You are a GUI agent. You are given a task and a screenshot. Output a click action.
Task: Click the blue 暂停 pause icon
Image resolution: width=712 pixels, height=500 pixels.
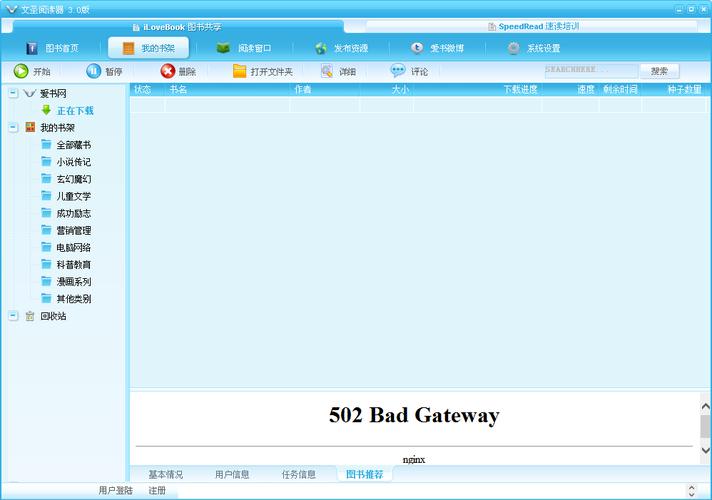(x=94, y=71)
